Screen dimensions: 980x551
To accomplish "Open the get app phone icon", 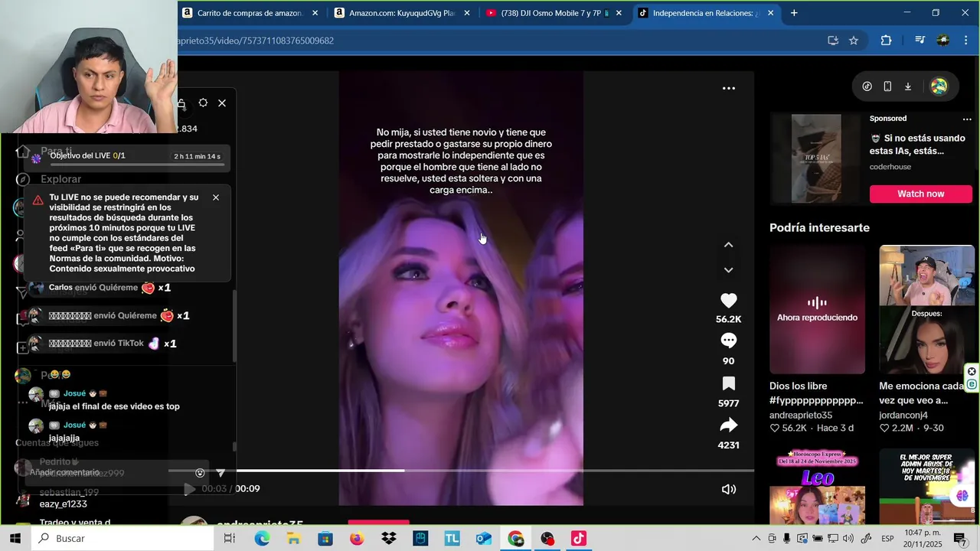I will 887,86.
